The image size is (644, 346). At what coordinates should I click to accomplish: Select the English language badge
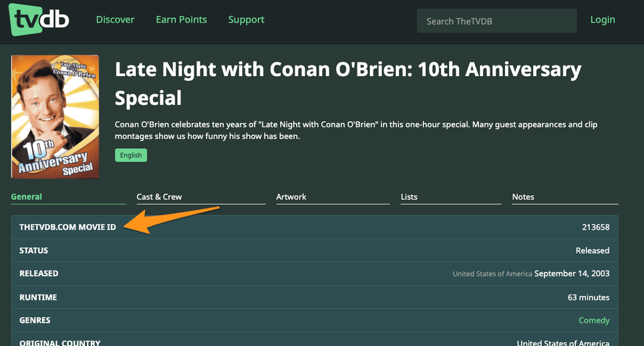[x=131, y=155]
